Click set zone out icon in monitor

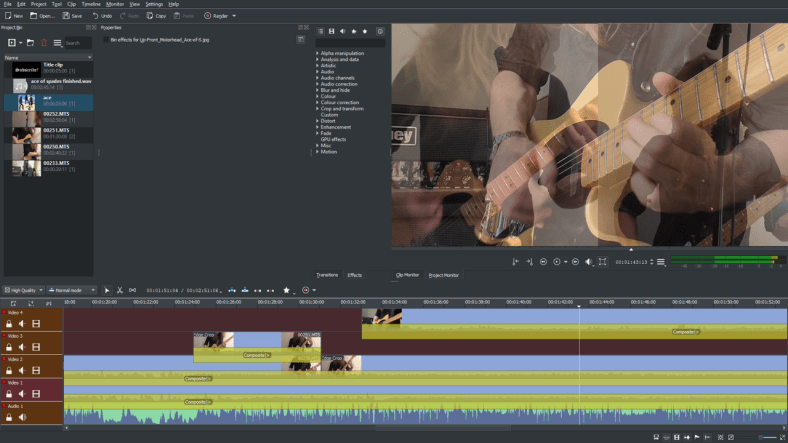point(529,262)
